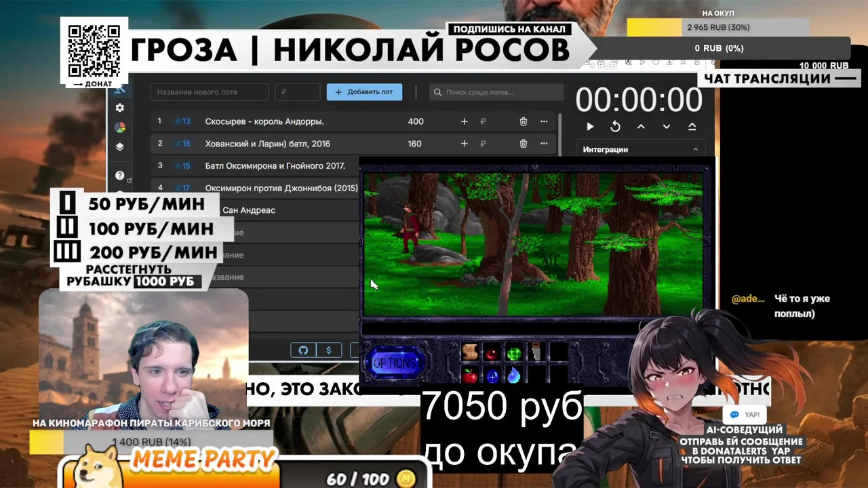
Task: Select the blue water drop in inventory
Action: click(514, 374)
